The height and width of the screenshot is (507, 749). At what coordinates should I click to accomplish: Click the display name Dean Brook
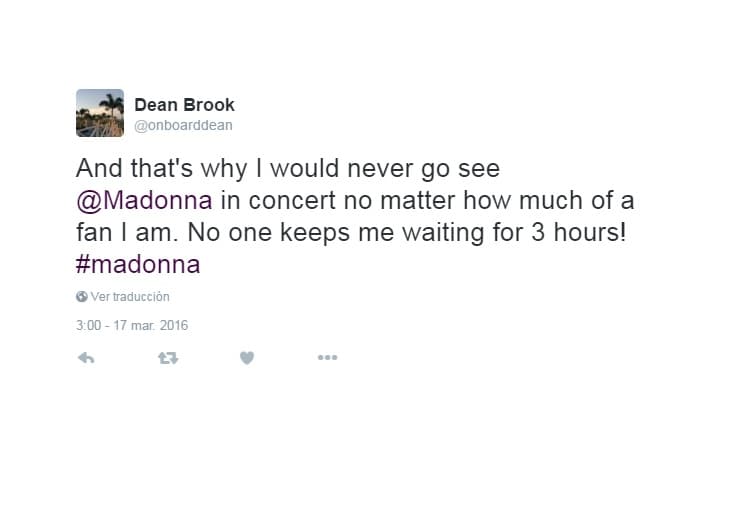click(184, 105)
